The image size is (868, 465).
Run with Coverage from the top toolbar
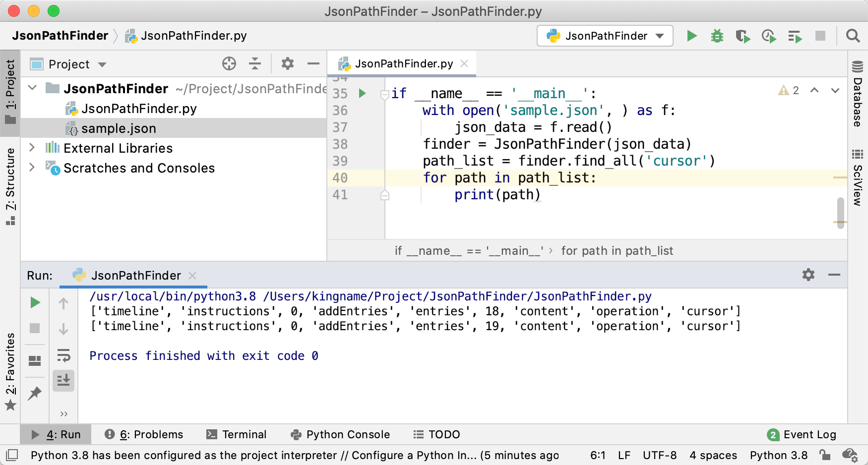pos(743,36)
